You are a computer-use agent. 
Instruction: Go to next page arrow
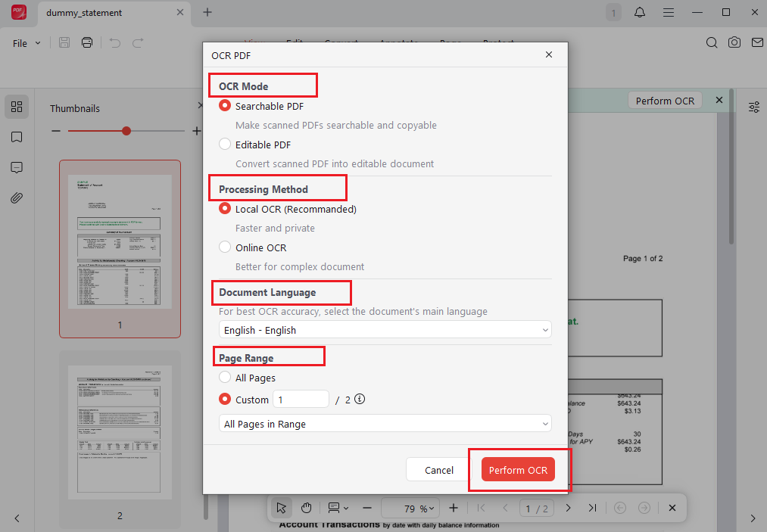click(x=568, y=508)
